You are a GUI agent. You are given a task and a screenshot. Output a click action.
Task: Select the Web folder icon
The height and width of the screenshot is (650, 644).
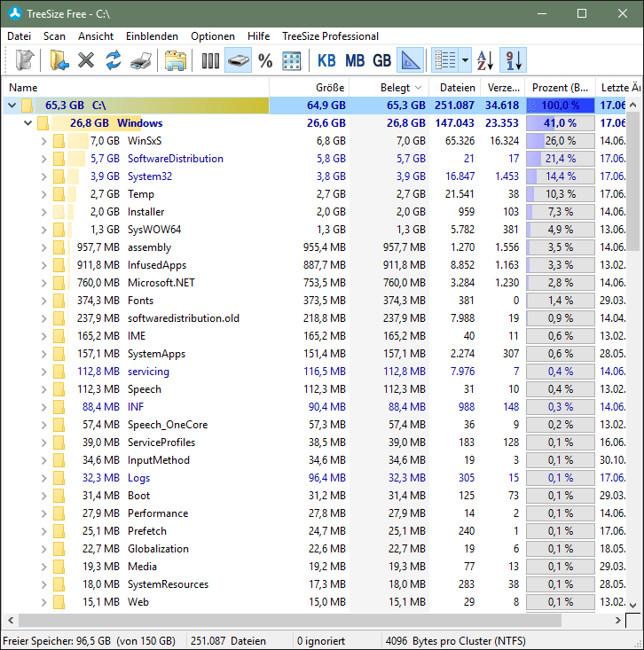[x=59, y=602]
